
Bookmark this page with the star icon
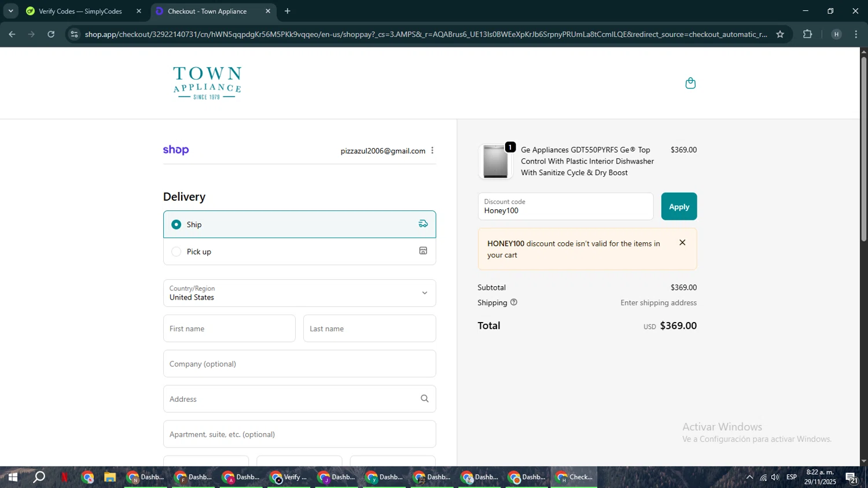pyautogui.click(x=780, y=34)
